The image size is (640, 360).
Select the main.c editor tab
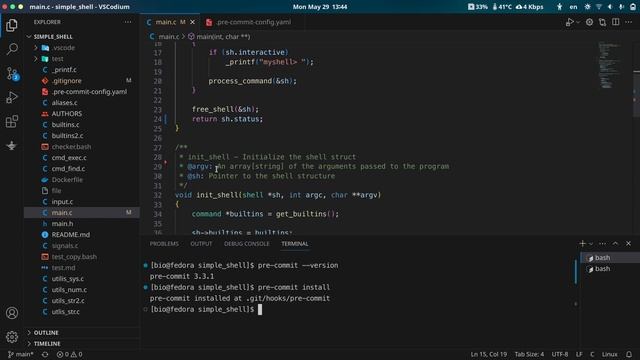[166, 22]
